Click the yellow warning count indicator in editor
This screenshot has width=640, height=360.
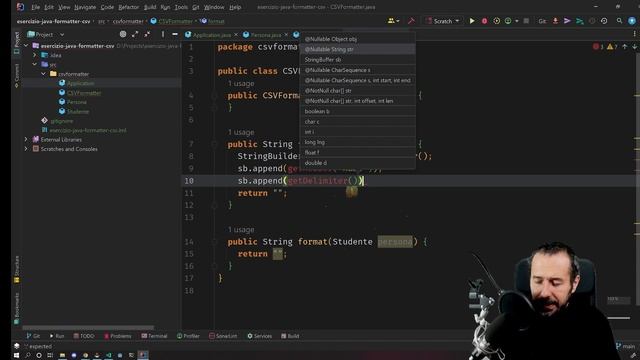click(x=612, y=47)
